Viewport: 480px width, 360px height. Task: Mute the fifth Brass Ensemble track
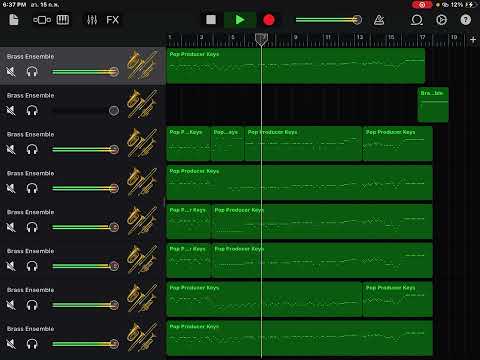[x=11, y=227]
